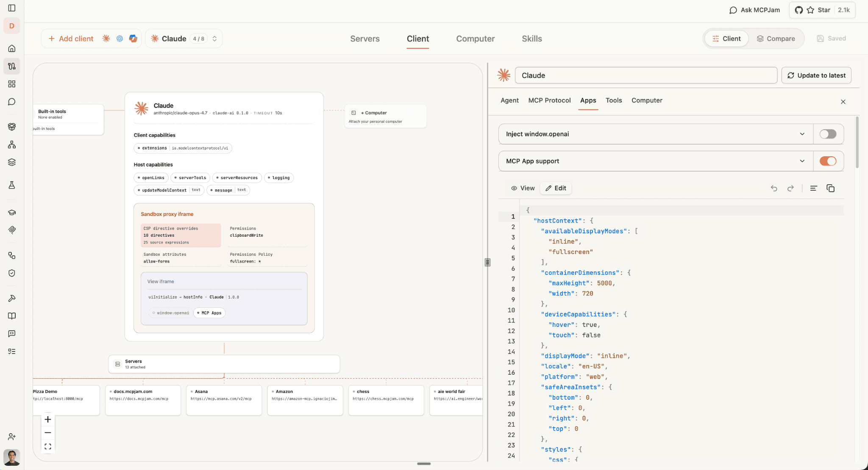Click the format lines icon in editor

(x=813, y=188)
